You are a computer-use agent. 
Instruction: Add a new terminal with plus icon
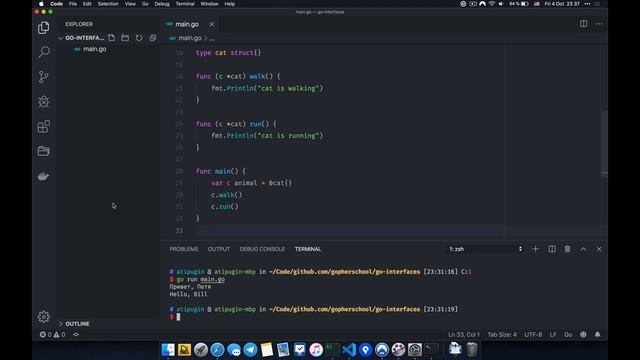[x=536, y=249]
